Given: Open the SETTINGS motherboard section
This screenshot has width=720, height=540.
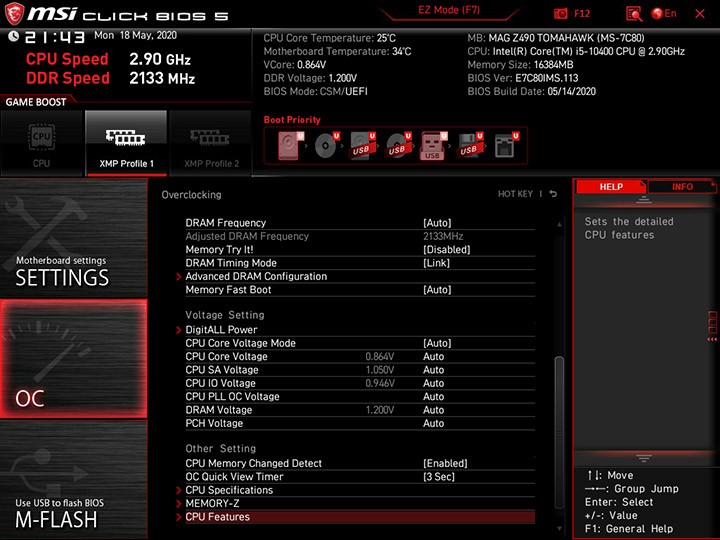Looking at the screenshot, I should 73,237.
